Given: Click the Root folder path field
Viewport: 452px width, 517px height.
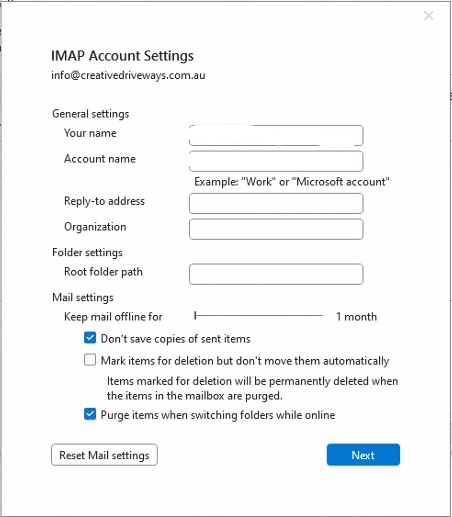Looking at the screenshot, I should click(x=276, y=274).
